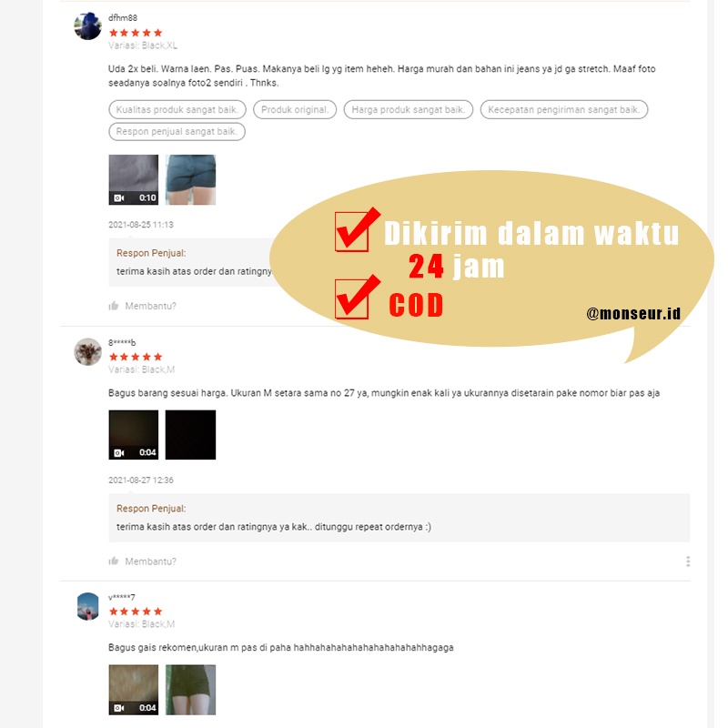Image resolution: width=728 pixels, height=728 pixels.
Task: Click thumbs-up Membantu icon under first review
Action: pos(114,306)
